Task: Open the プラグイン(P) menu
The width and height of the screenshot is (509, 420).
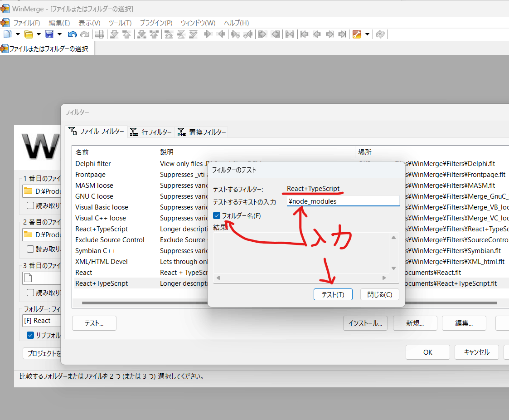Action: (x=156, y=23)
